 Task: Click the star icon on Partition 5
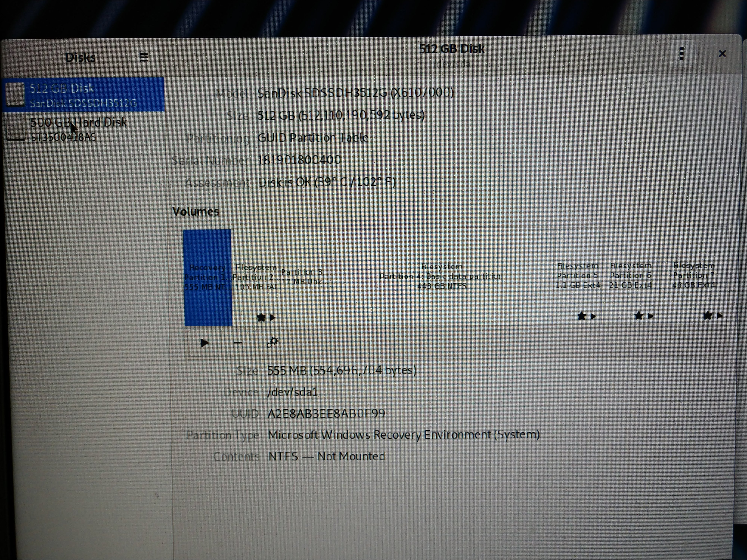coord(582,316)
